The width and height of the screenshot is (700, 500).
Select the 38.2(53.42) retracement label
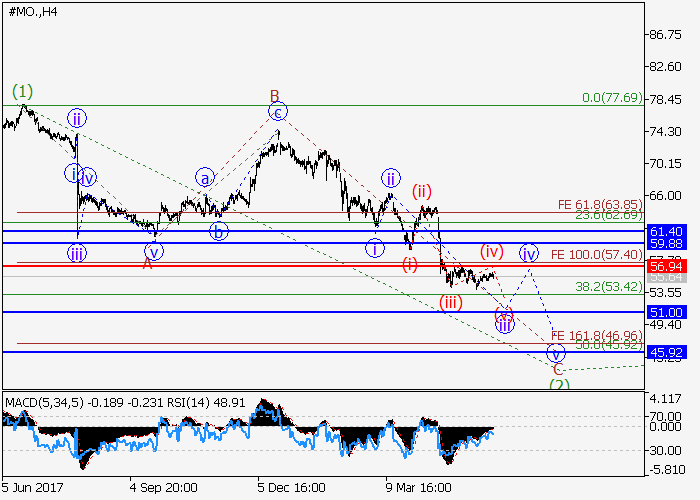(608, 286)
